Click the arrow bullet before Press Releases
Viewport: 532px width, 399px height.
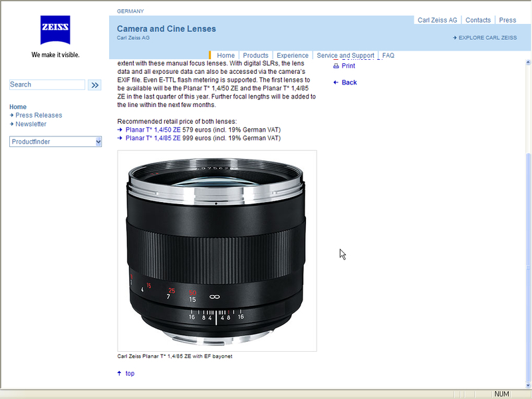[11, 115]
